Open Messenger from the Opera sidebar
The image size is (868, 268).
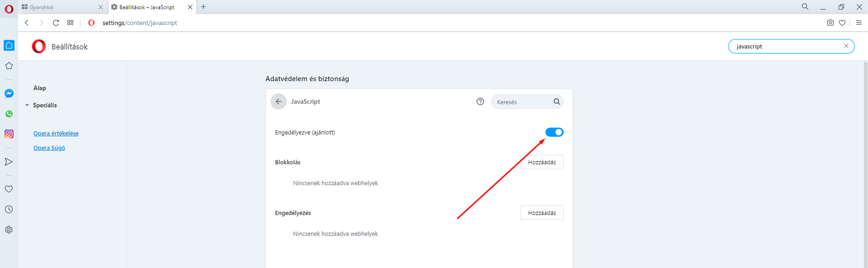pyautogui.click(x=9, y=93)
